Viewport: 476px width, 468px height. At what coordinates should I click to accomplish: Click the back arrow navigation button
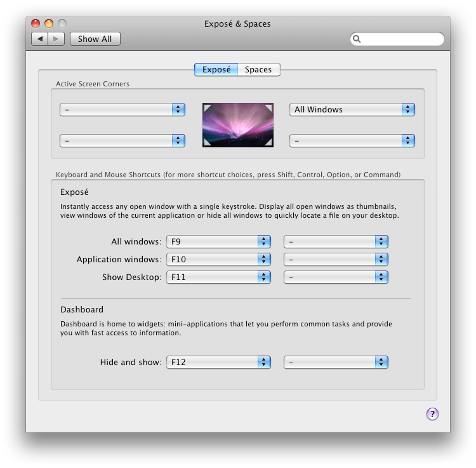pyautogui.click(x=40, y=39)
